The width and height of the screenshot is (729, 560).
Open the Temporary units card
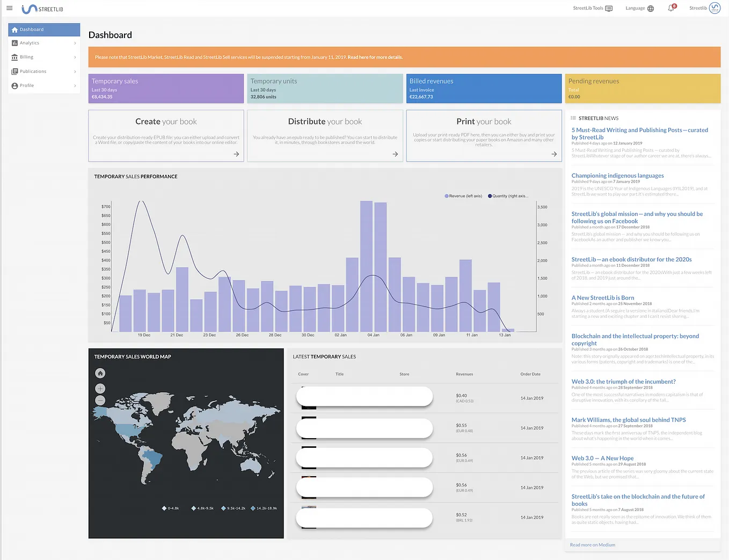coord(325,89)
